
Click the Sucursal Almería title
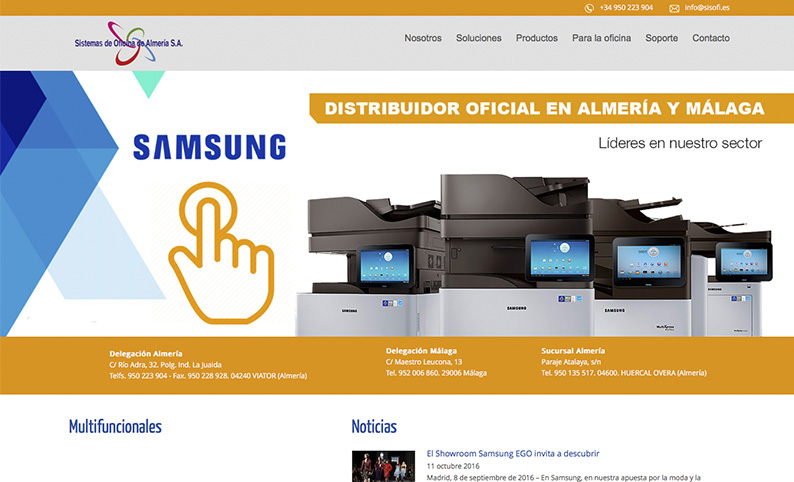pyautogui.click(x=573, y=350)
